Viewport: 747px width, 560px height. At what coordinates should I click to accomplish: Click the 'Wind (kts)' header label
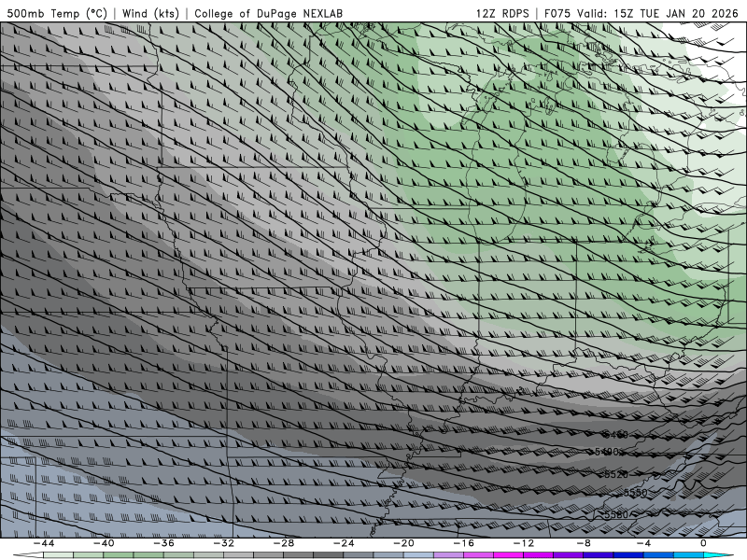(x=150, y=13)
